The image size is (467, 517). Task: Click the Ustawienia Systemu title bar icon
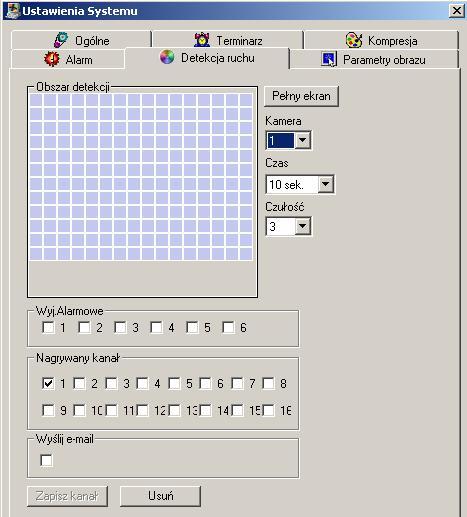tap(13, 10)
